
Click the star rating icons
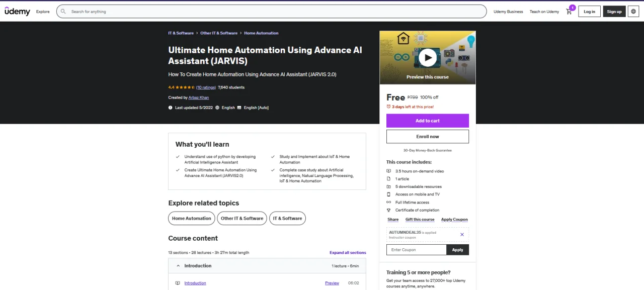(x=185, y=87)
